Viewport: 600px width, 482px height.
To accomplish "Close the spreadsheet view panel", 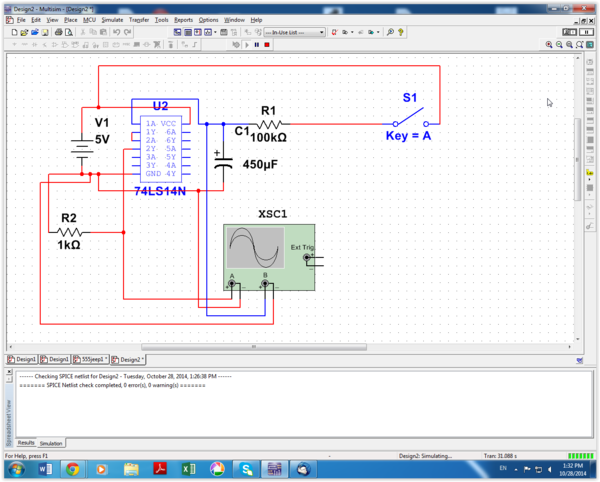I will coord(9,371).
